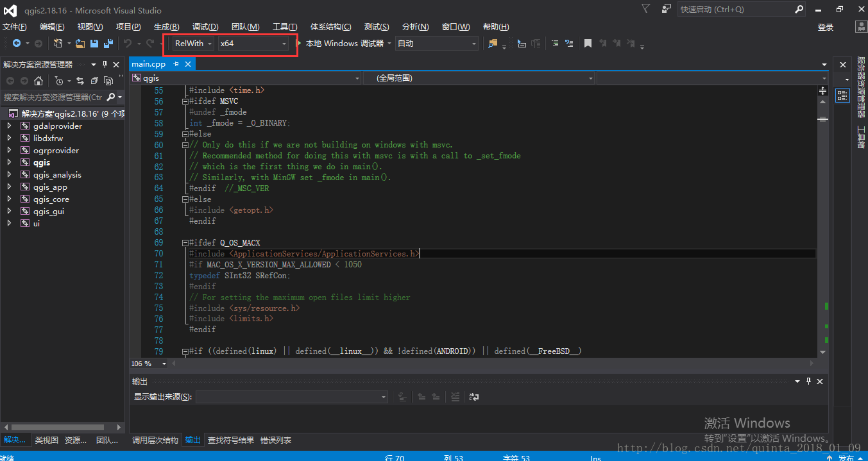Click the notifications flag icon in title bar
The height and width of the screenshot is (461, 868).
pos(645,8)
